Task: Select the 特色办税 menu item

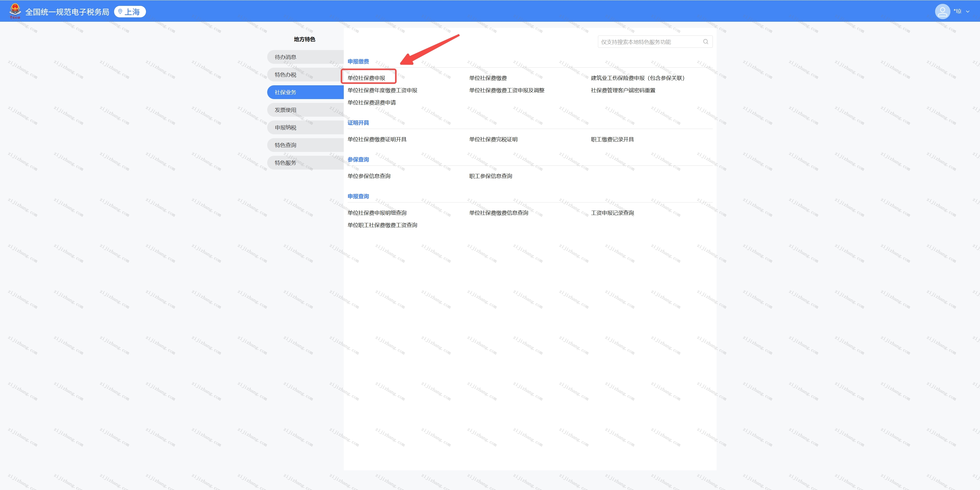Action: (305, 75)
